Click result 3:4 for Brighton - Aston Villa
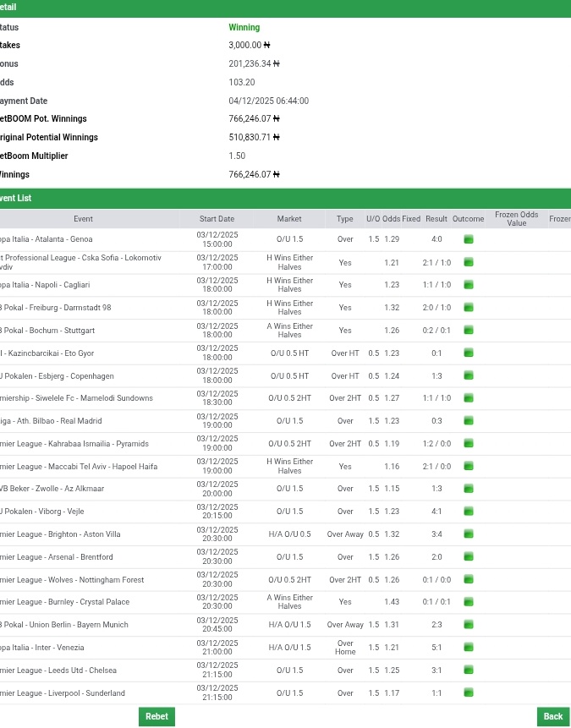Viewport: 571px width, 728px height. 436,534
